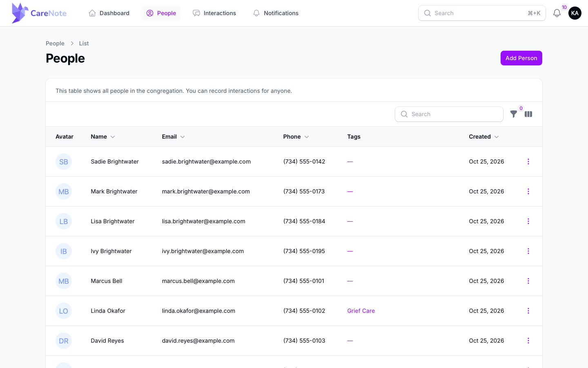Click the Add Person button
The height and width of the screenshot is (368, 588).
point(521,58)
